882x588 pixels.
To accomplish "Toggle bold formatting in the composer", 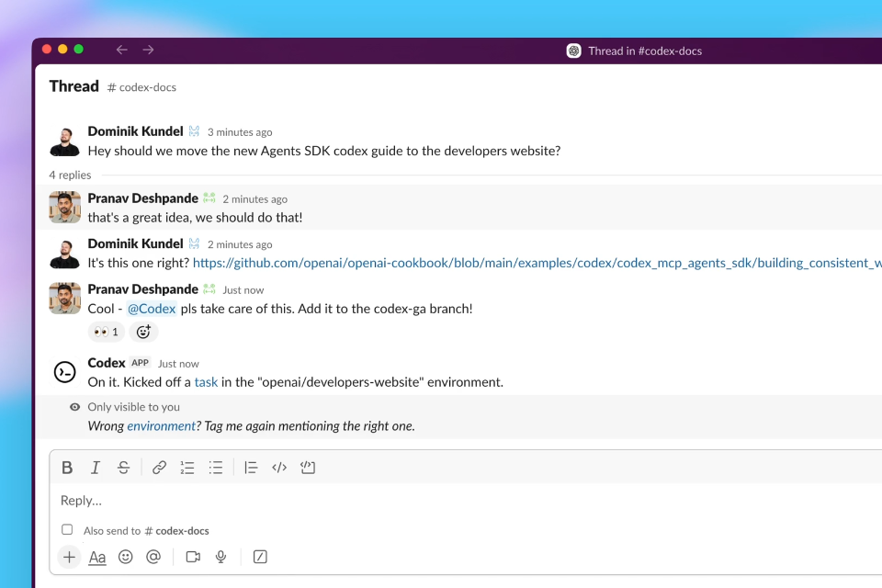I will coord(67,468).
